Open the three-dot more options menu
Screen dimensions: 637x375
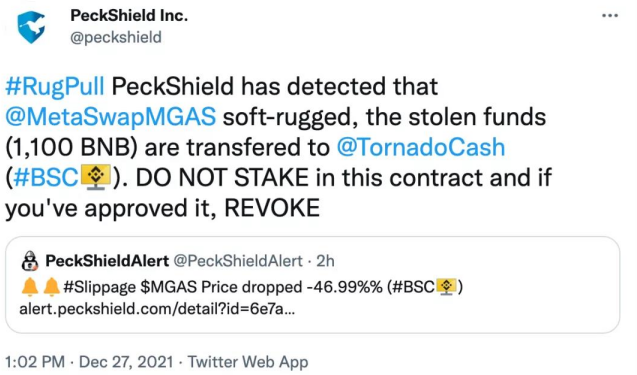point(610,16)
